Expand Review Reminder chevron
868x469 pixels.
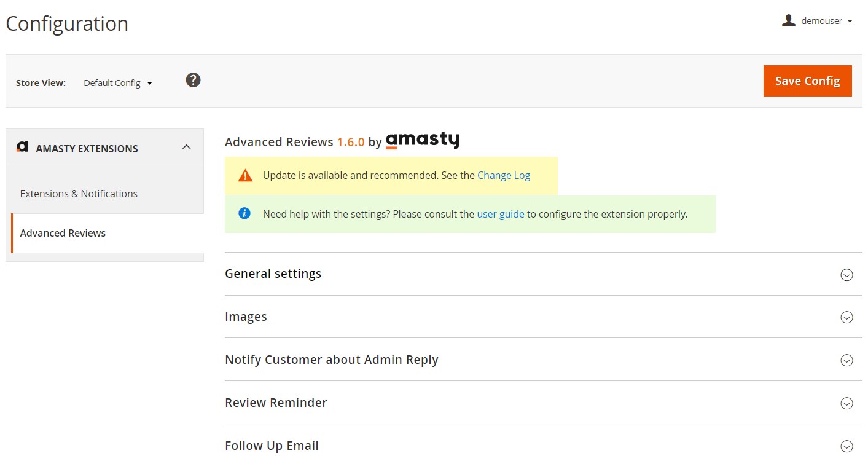pos(846,403)
